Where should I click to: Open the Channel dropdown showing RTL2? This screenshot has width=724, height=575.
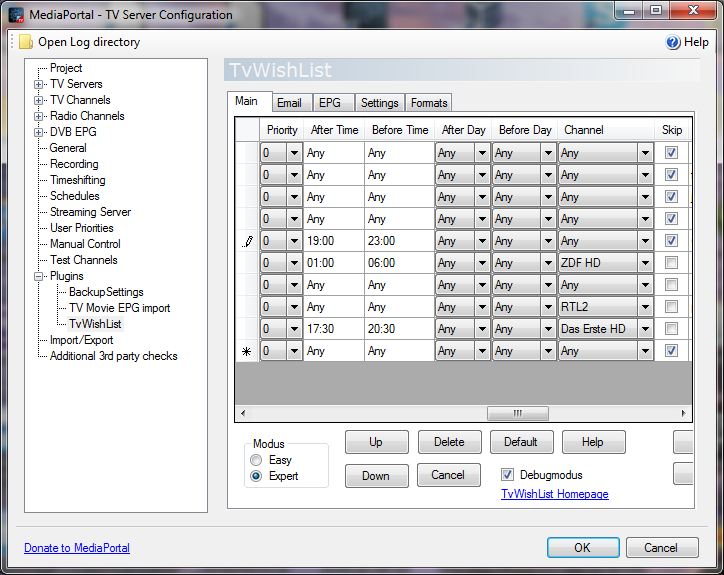coord(645,307)
